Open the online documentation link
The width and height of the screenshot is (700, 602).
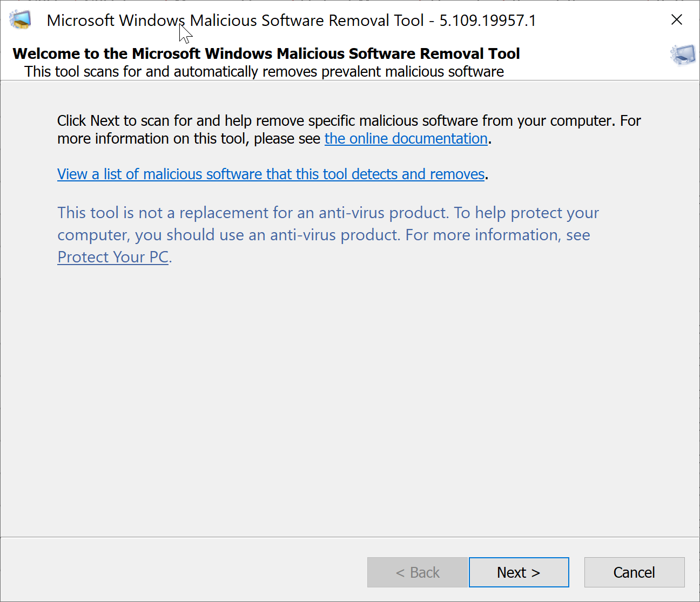point(406,139)
